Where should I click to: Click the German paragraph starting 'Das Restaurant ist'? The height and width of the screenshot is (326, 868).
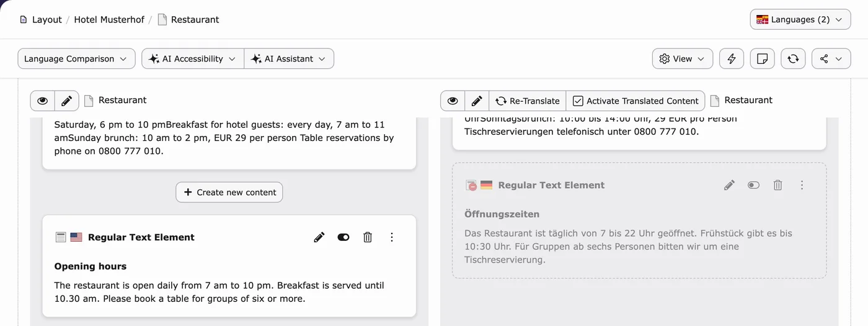(x=628, y=247)
